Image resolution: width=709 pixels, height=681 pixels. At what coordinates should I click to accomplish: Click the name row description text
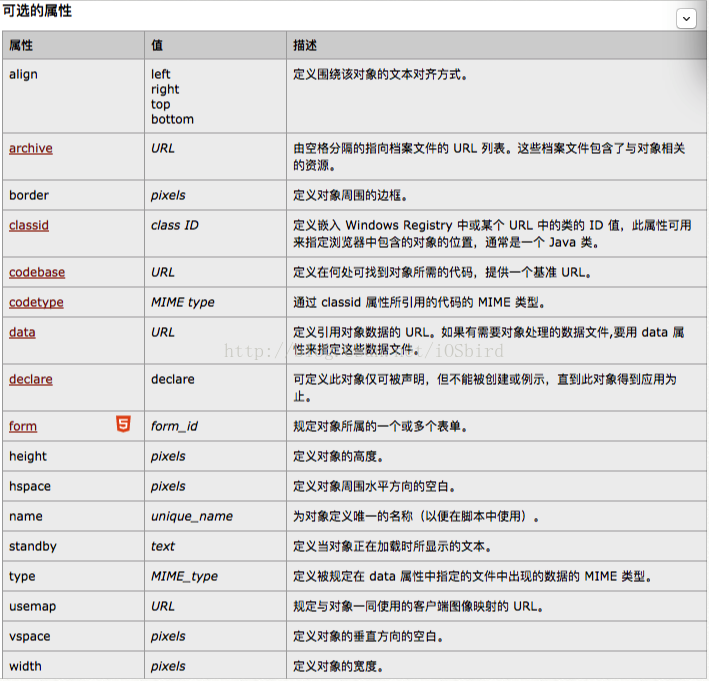pyautogui.click(x=416, y=516)
